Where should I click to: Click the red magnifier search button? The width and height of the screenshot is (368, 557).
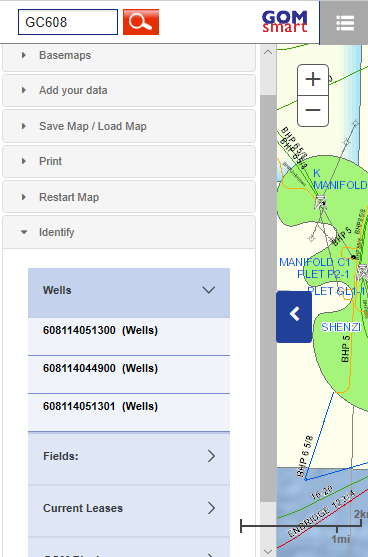141,22
